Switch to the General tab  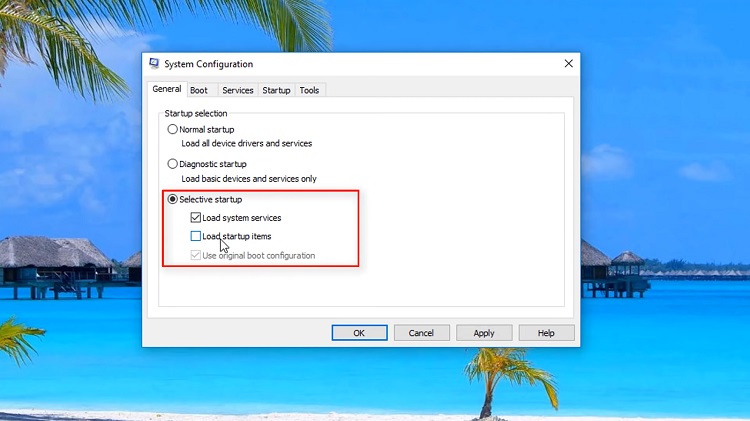(166, 90)
